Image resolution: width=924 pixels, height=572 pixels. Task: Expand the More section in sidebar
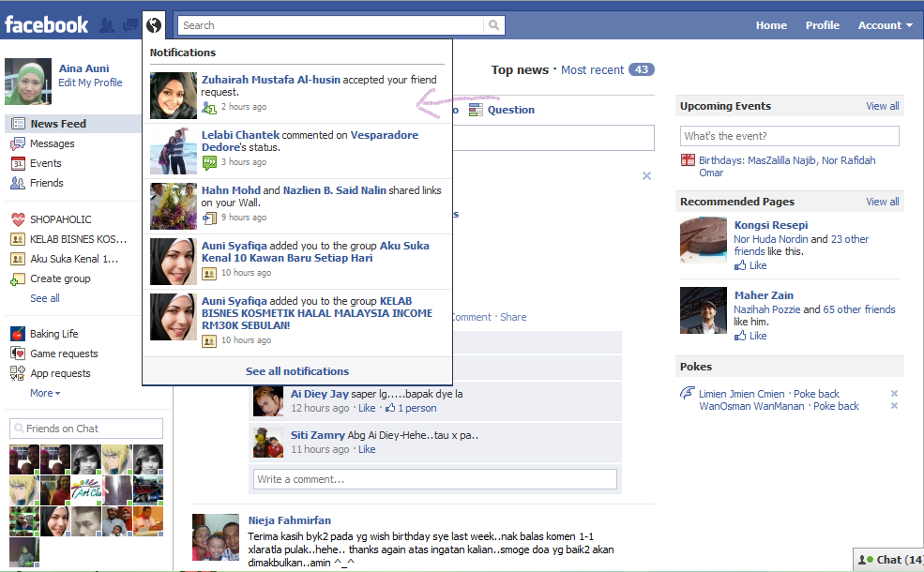pyautogui.click(x=44, y=393)
